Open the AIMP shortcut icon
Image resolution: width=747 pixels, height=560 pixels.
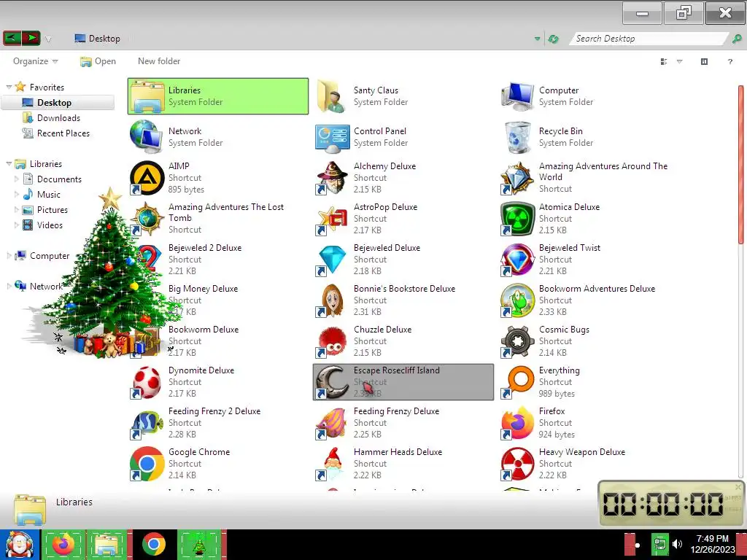click(x=147, y=178)
